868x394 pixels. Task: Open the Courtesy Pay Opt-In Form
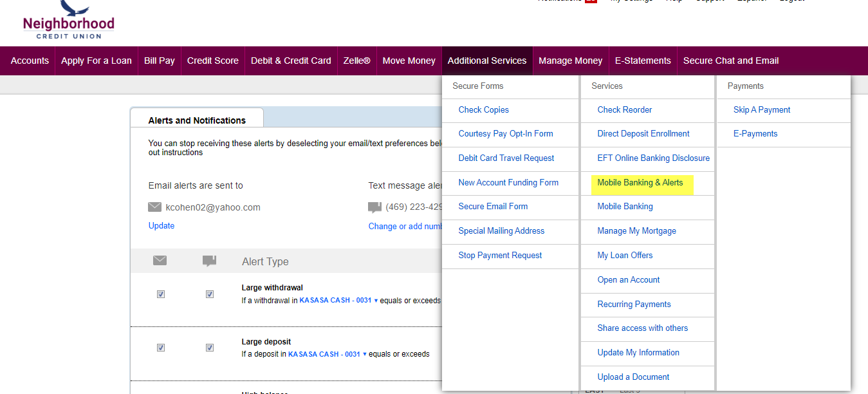(x=506, y=133)
